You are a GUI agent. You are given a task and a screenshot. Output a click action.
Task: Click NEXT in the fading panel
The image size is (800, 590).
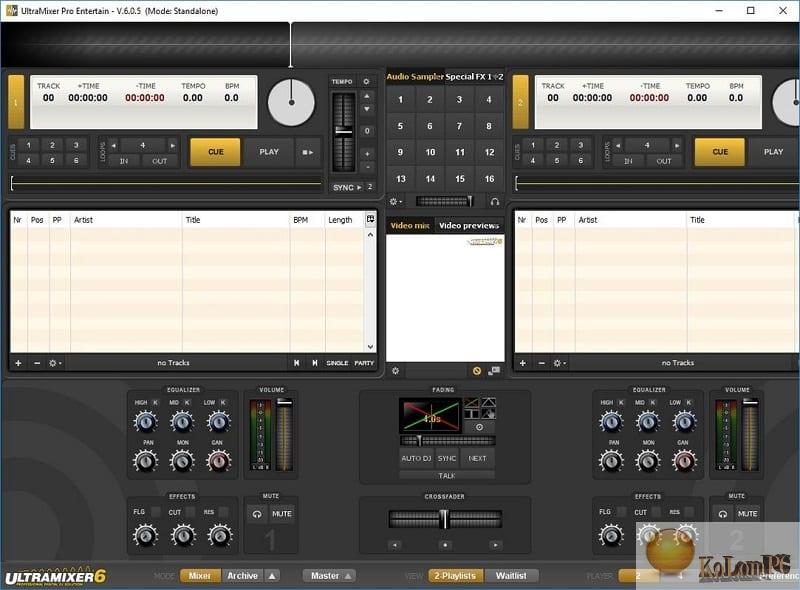478,458
